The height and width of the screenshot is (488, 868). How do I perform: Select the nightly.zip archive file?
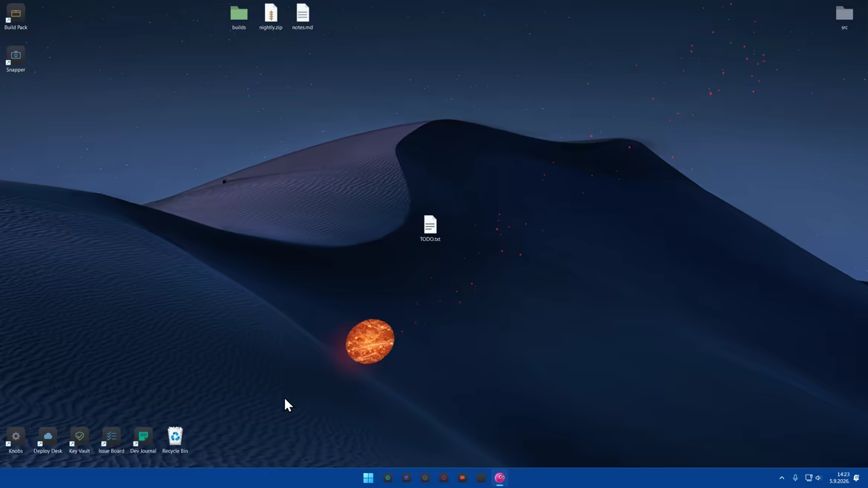271,16
